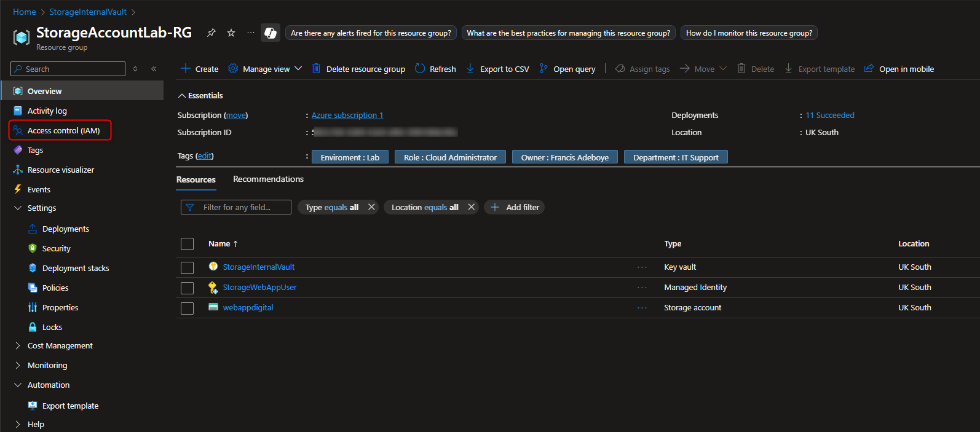Go to Home breadcrumb
Screen dimensions: 980x432
pos(25,12)
